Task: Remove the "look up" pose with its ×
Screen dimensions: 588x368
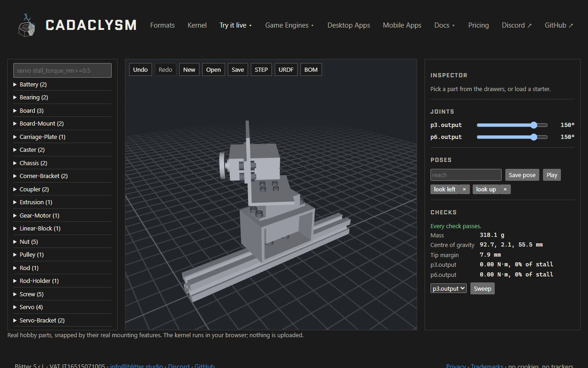Action: point(505,189)
